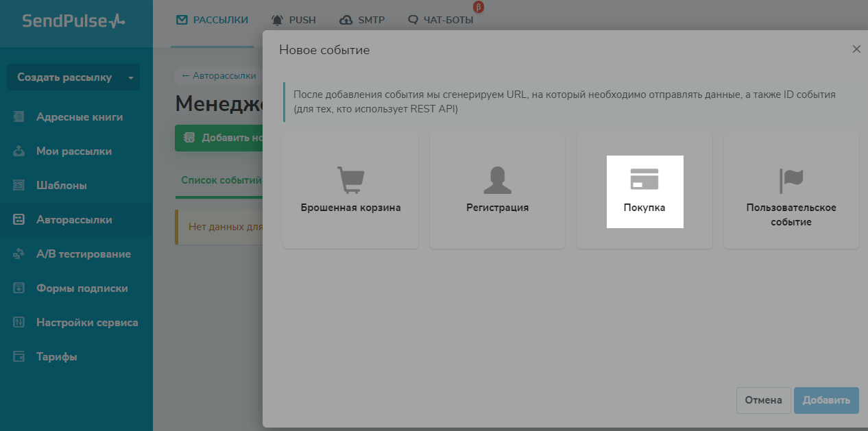Click the A/B тестирование sidebar icon

pos(19,254)
